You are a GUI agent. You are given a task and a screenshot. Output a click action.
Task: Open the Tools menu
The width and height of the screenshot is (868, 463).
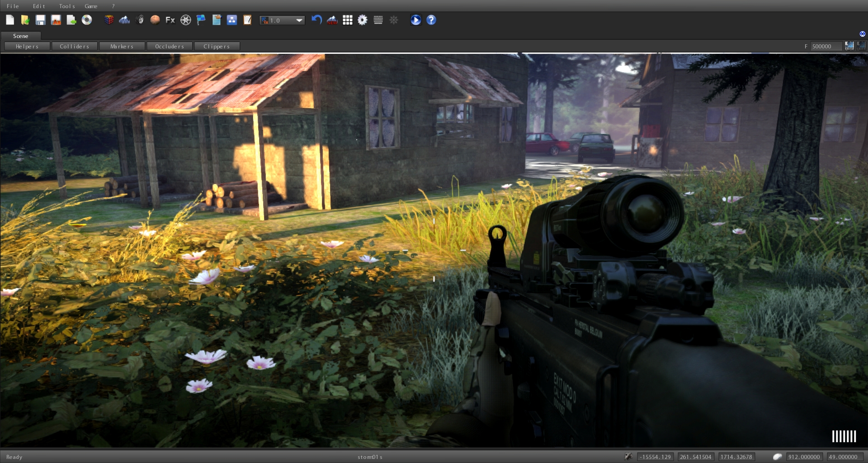tap(67, 6)
